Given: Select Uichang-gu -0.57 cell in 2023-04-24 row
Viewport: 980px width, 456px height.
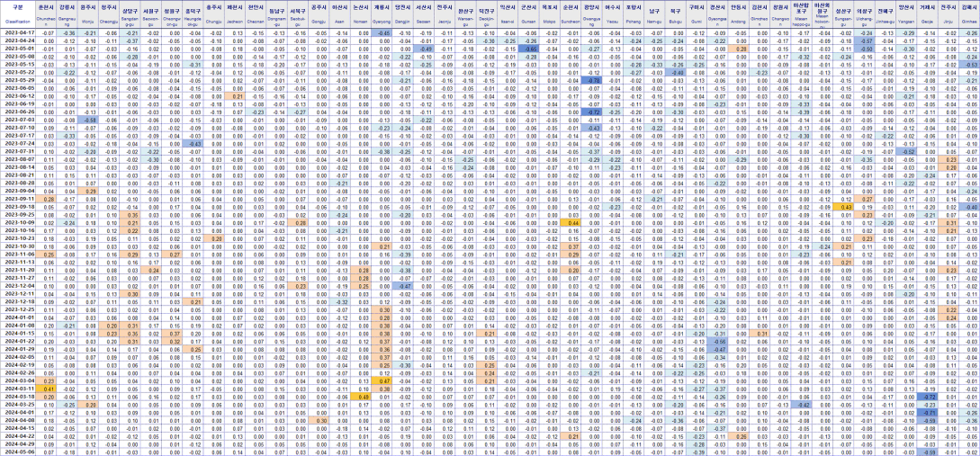Looking at the screenshot, I should (866, 40).
